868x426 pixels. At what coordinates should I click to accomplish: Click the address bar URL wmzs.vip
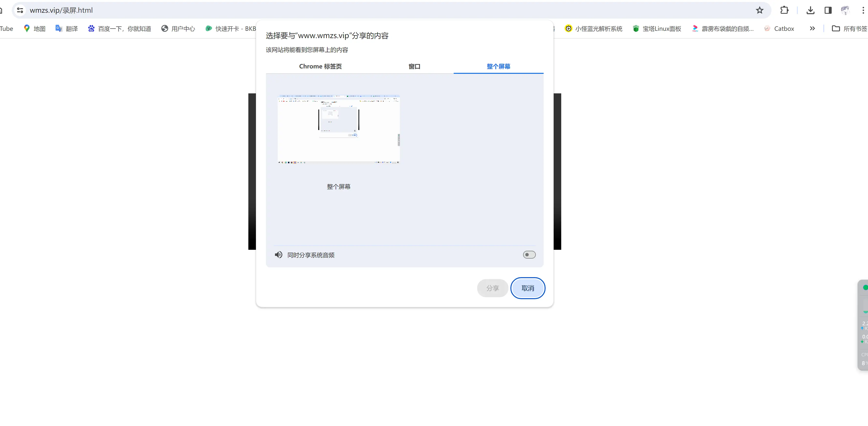pyautogui.click(x=61, y=11)
